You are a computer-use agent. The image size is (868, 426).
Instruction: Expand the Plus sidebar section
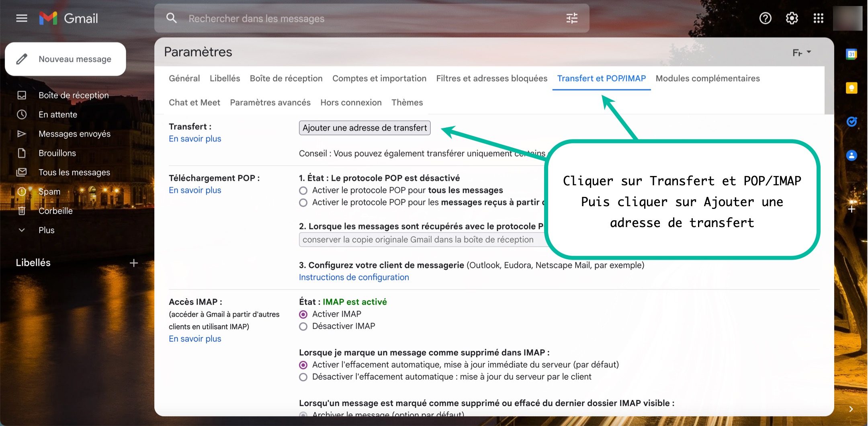click(46, 230)
